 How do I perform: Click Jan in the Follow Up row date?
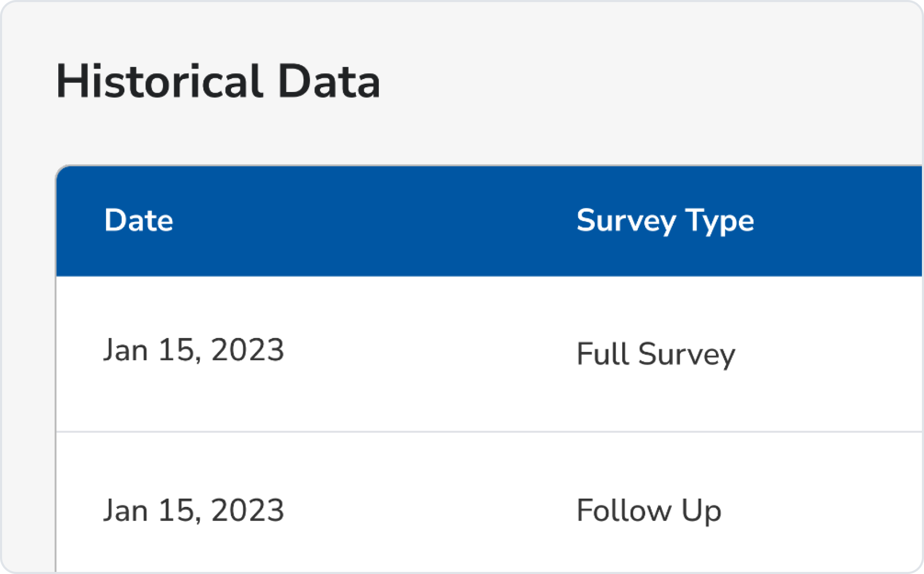point(125,510)
